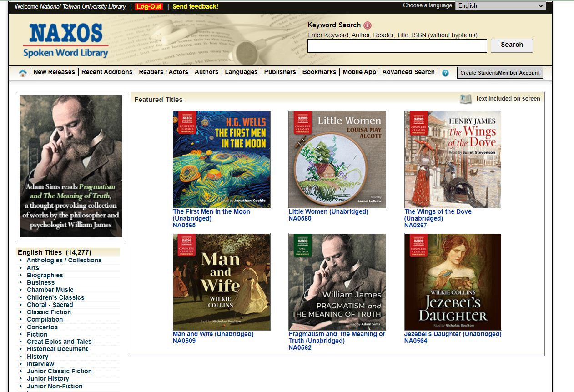Open the Historical Document category

pos(57,349)
